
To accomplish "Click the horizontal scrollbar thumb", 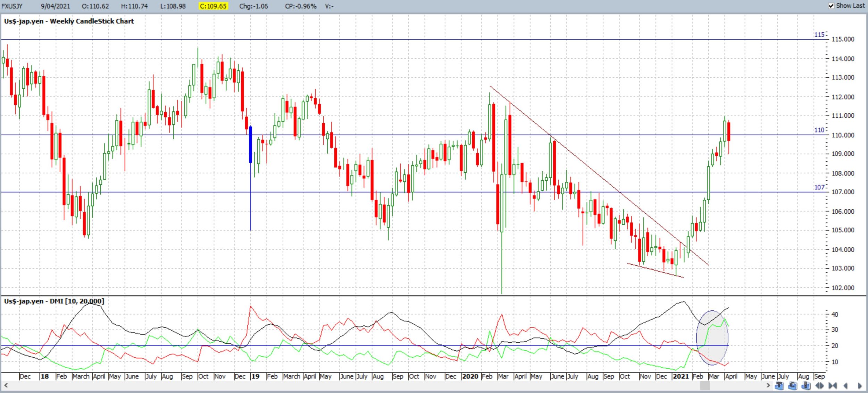I will 705,385.
